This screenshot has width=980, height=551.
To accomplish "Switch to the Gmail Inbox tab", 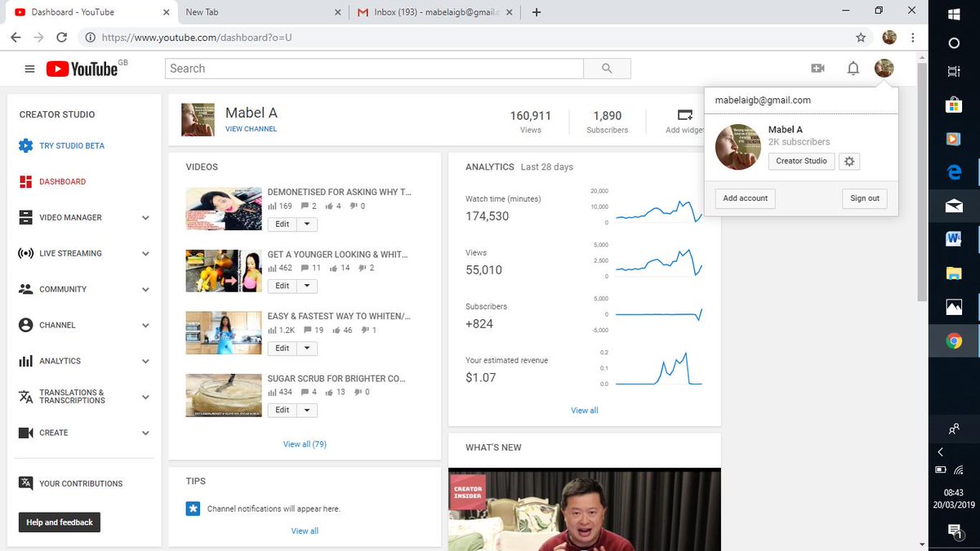I will coord(434,12).
